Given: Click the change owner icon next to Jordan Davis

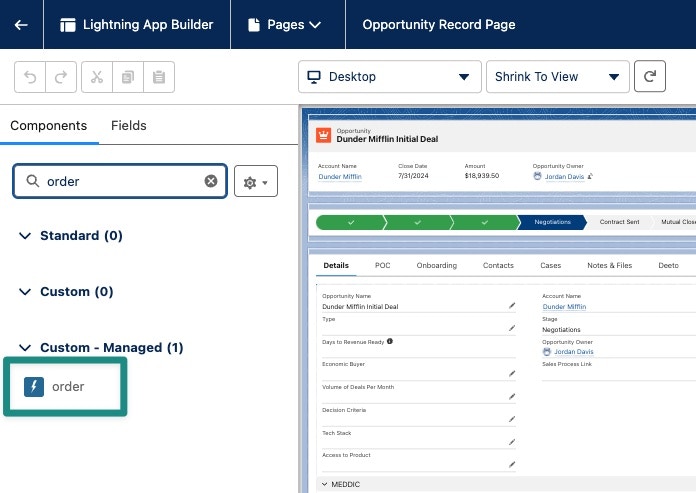Looking at the screenshot, I should coord(590,176).
